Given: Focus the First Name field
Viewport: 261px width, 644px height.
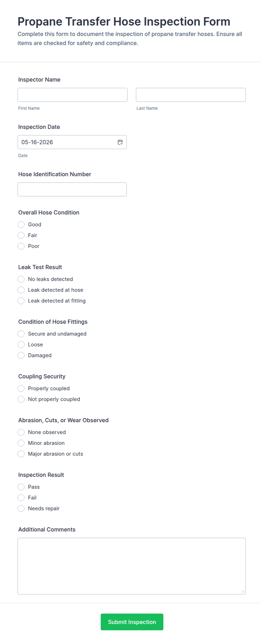Looking at the screenshot, I should click(x=72, y=95).
